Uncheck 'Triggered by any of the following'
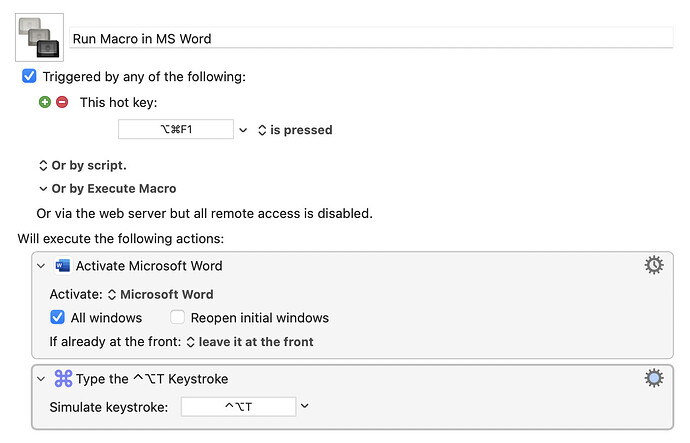Image resolution: width=690 pixels, height=443 pixels. (29, 76)
